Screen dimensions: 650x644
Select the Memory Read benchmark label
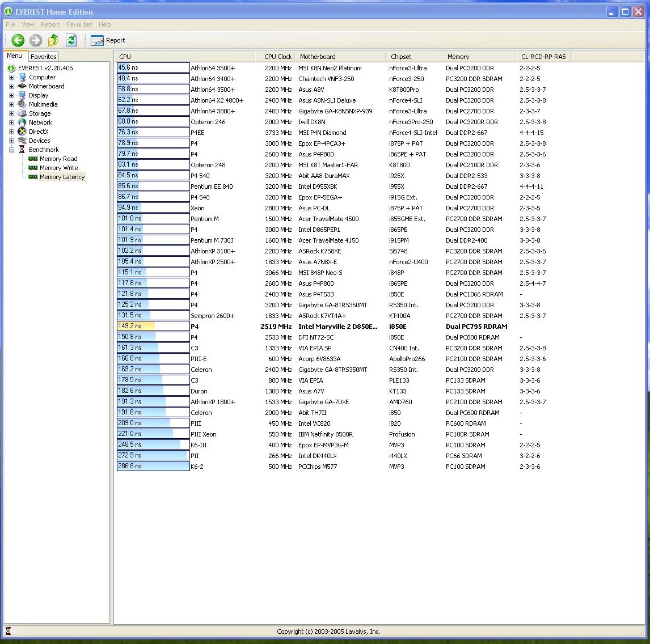[x=58, y=159]
